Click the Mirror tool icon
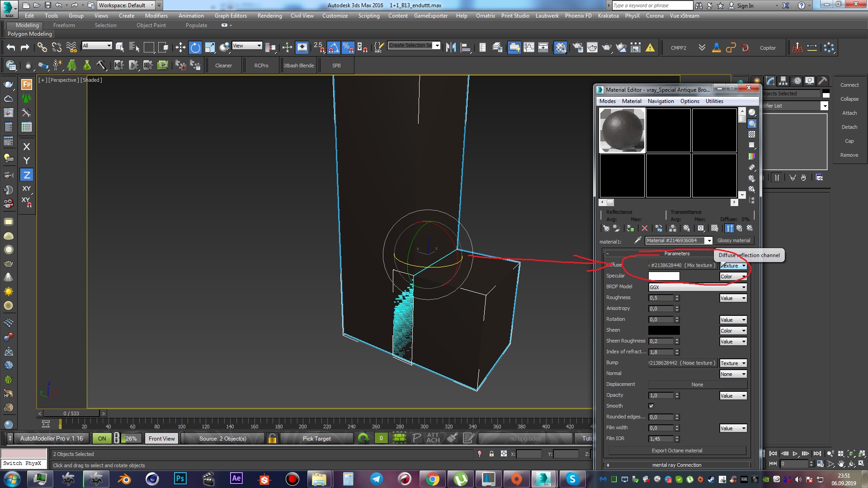 click(x=451, y=47)
